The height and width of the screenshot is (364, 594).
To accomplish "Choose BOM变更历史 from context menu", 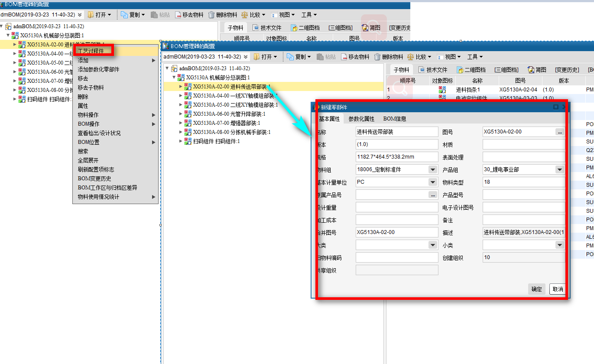I will click(x=94, y=179).
